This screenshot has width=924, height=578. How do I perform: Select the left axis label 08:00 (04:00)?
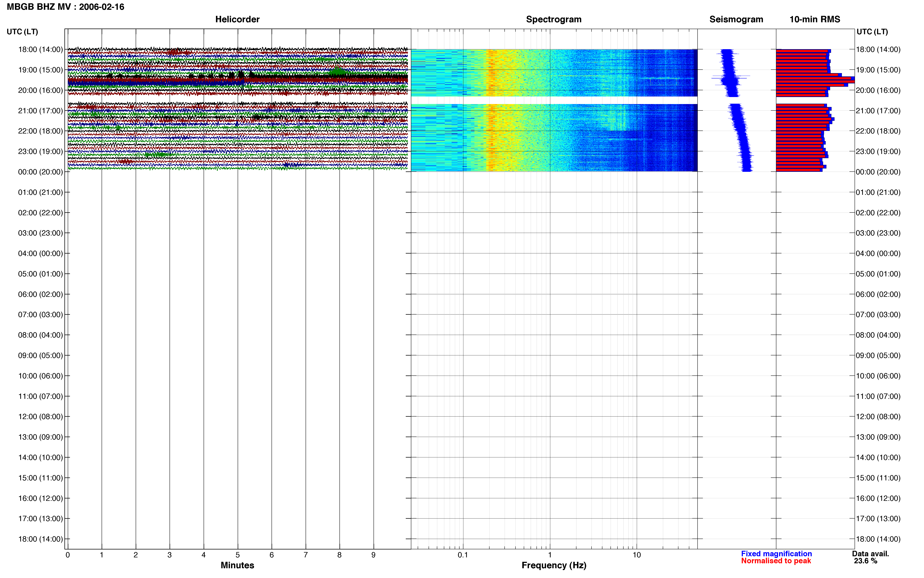(x=41, y=335)
